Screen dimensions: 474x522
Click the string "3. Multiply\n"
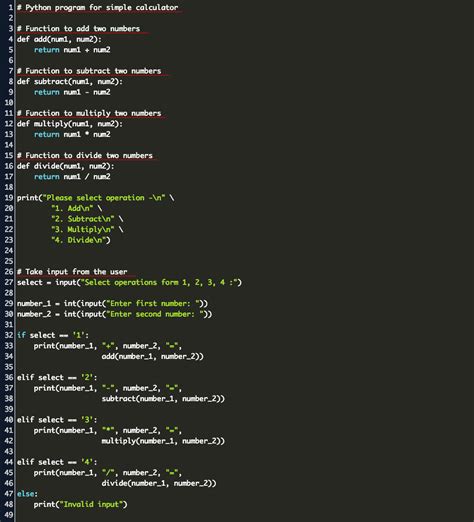[x=83, y=230]
